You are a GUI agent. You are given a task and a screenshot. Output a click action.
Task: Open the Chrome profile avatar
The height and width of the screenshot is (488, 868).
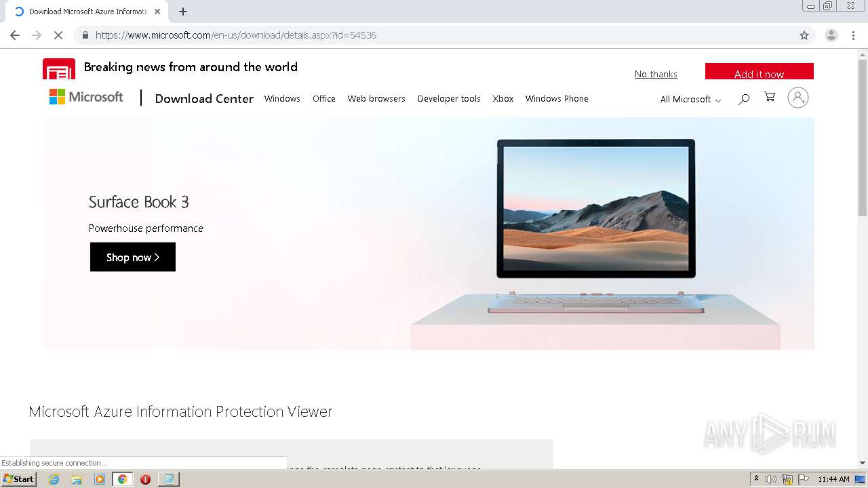point(831,35)
